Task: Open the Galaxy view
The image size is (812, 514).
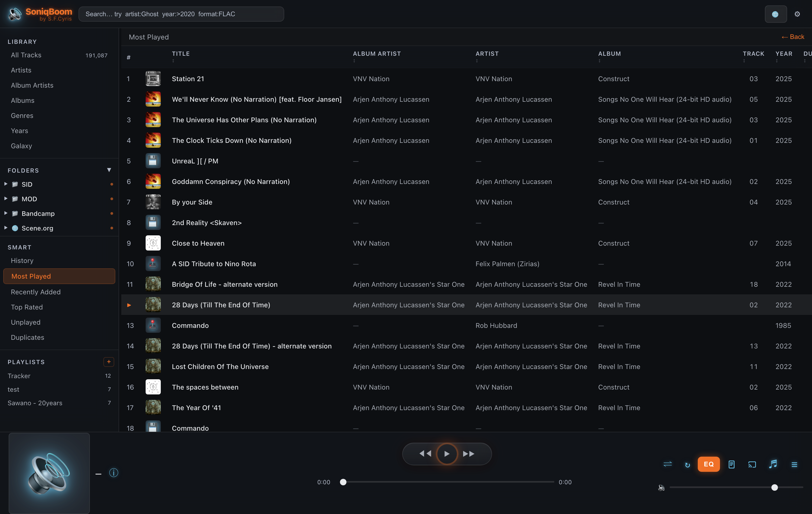Action: point(59,146)
